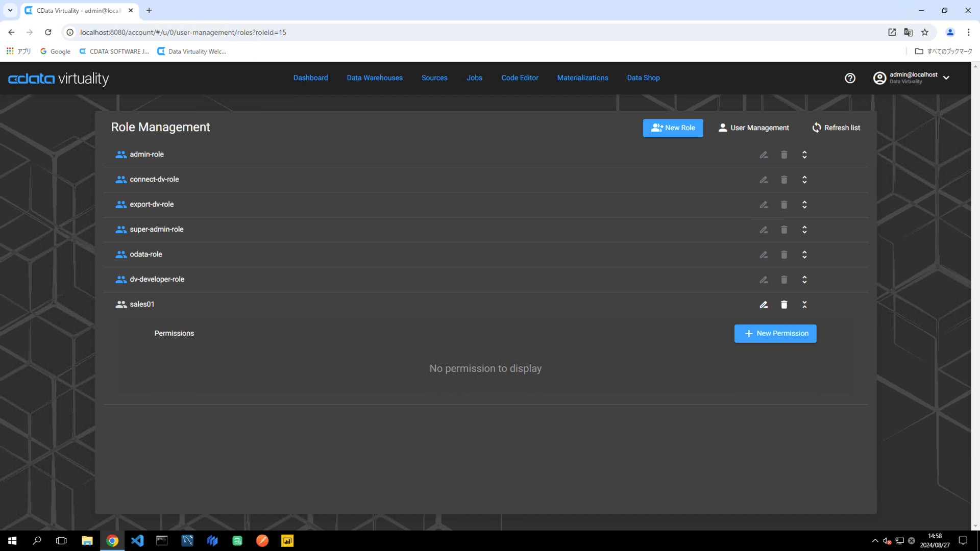
Task: Click the CData Virtuality logo
Action: click(59, 79)
